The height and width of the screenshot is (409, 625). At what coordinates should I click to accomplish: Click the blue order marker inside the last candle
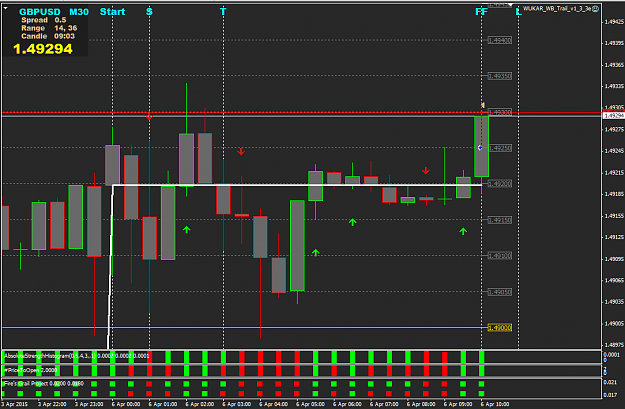tap(480, 148)
